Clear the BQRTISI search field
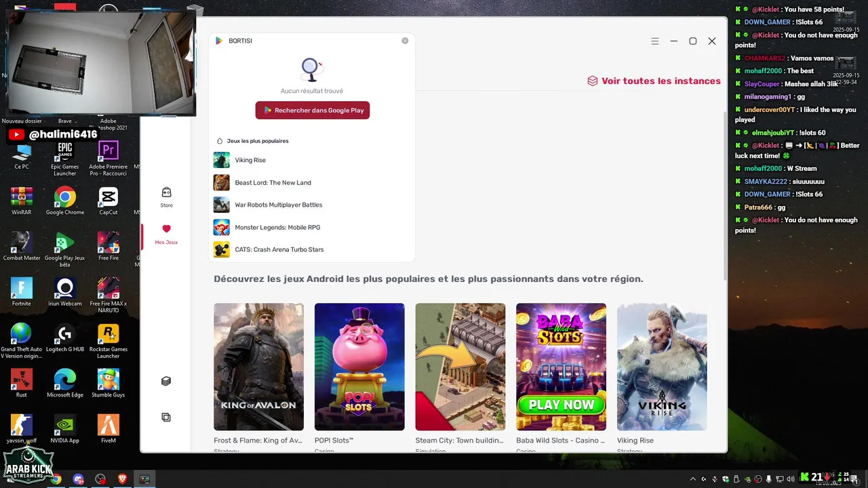Image resolution: width=868 pixels, height=488 pixels. point(405,41)
